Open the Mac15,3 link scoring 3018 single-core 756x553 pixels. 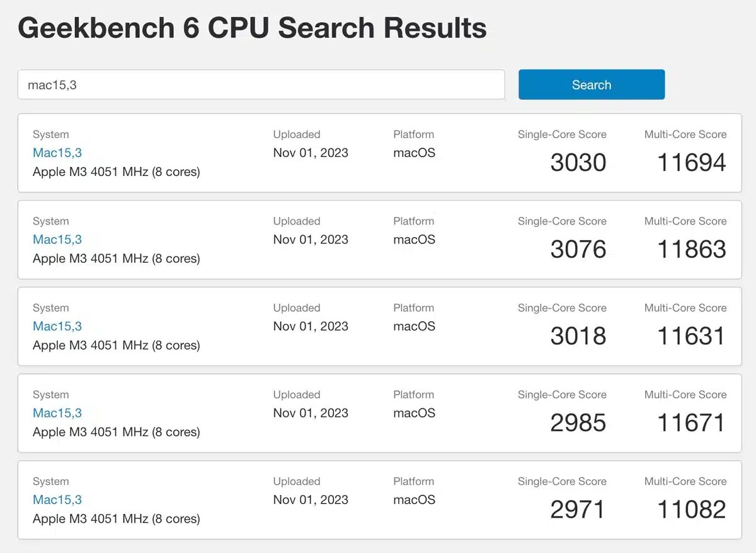(57, 326)
